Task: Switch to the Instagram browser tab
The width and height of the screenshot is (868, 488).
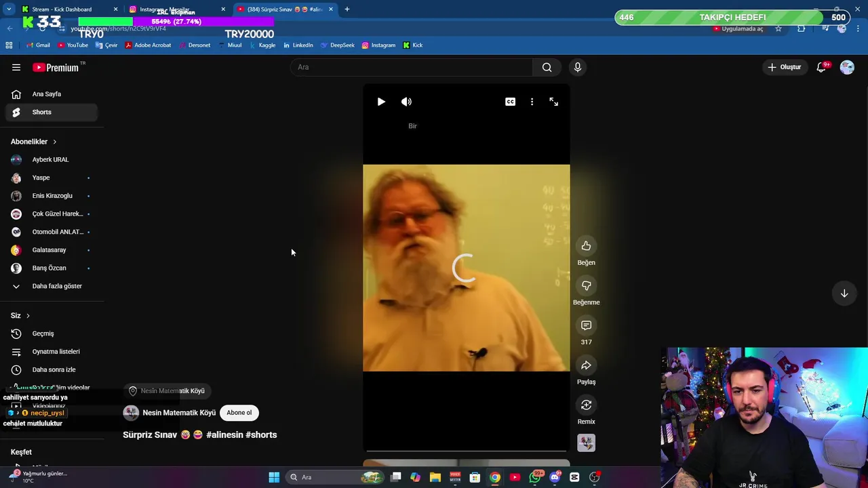Action: tap(176, 9)
